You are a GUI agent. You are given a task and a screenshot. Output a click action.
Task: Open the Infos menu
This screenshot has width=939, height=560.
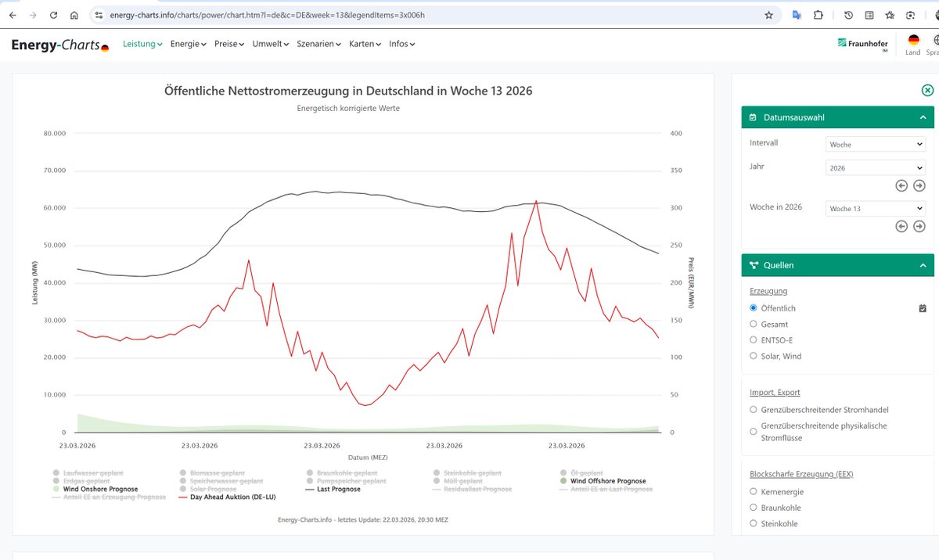point(402,44)
